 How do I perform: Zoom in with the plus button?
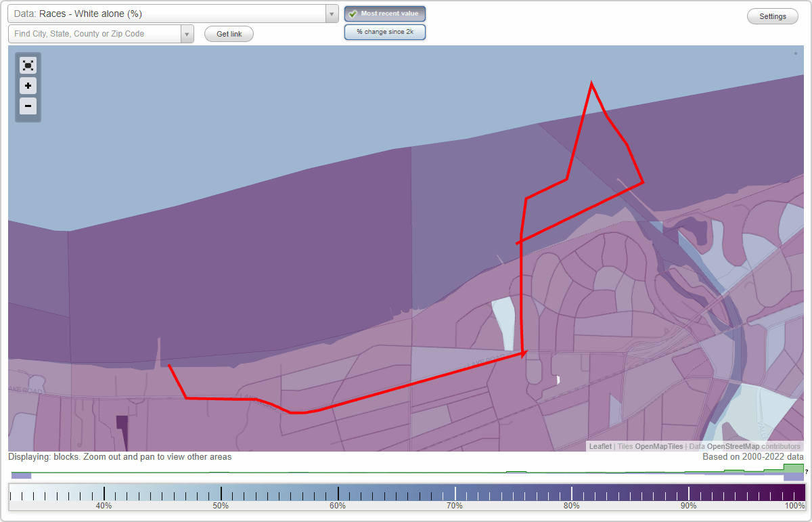click(28, 86)
